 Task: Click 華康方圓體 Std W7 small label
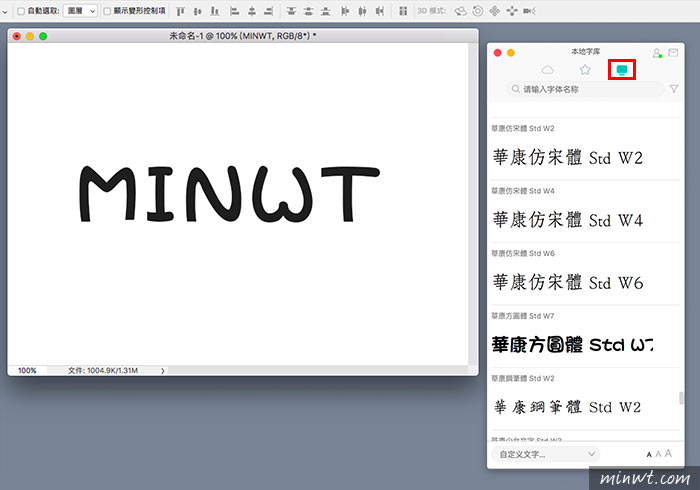coord(523,316)
